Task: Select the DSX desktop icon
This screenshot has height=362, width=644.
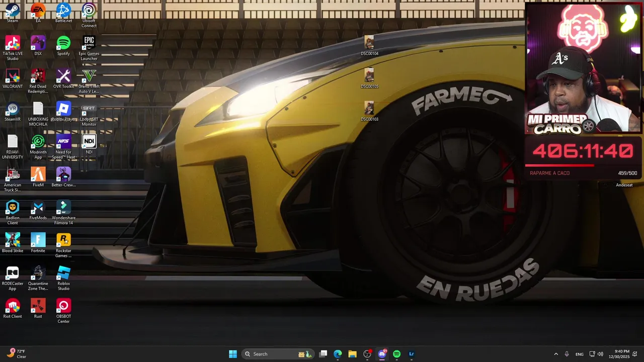Action: pyautogui.click(x=38, y=46)
